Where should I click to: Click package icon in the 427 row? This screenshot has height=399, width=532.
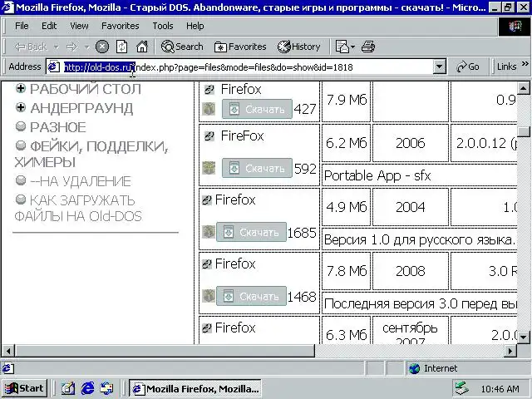click(209, 109)
